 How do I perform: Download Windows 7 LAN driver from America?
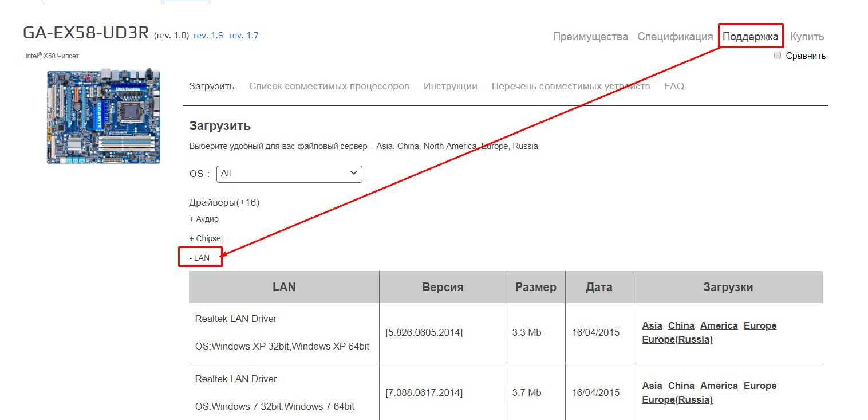(x=719, y=386)
